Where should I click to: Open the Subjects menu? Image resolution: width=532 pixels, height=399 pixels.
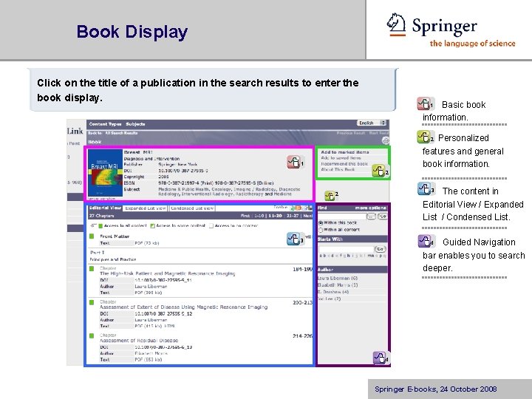click(x=135, y=124)
